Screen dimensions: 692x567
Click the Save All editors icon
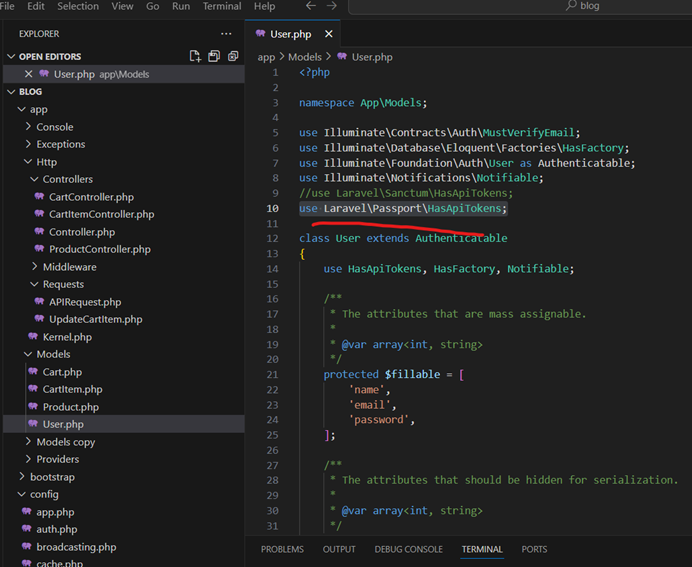[215, 57]
